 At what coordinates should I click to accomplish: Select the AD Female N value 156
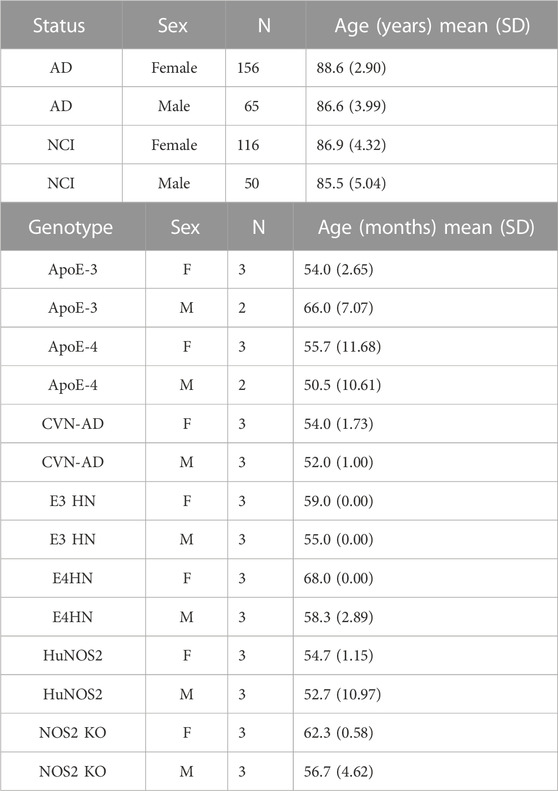(248, 68)
